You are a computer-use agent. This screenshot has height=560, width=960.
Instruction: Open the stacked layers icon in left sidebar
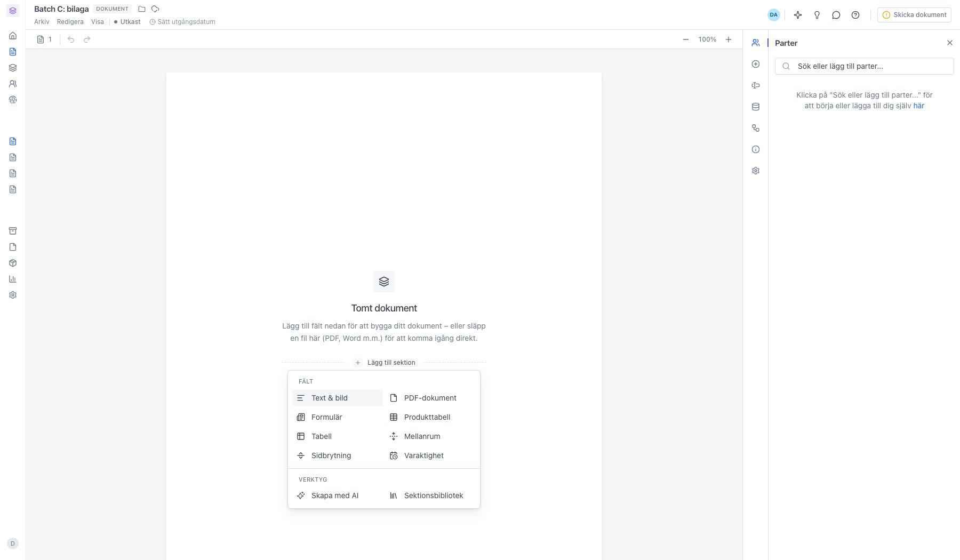[13, 68]
